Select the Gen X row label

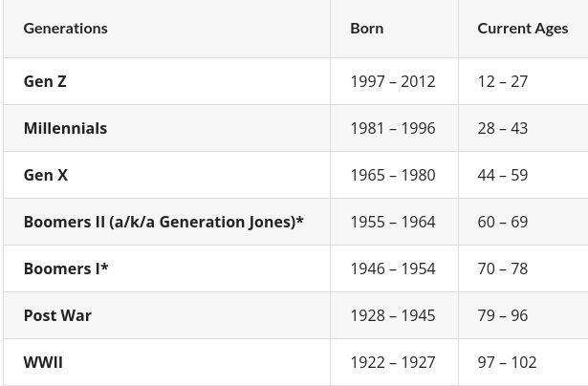point(46,175)
